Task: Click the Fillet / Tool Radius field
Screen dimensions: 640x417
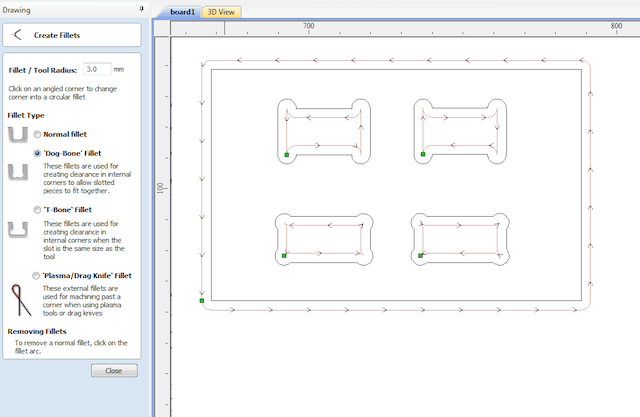Action: point(97,69)
